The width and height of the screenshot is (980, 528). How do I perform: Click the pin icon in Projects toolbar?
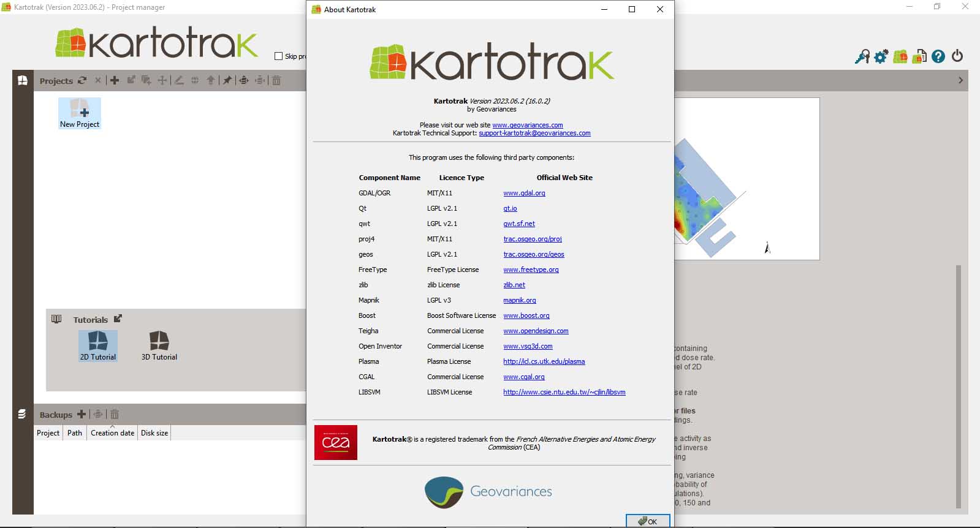(x=227, y=80)
